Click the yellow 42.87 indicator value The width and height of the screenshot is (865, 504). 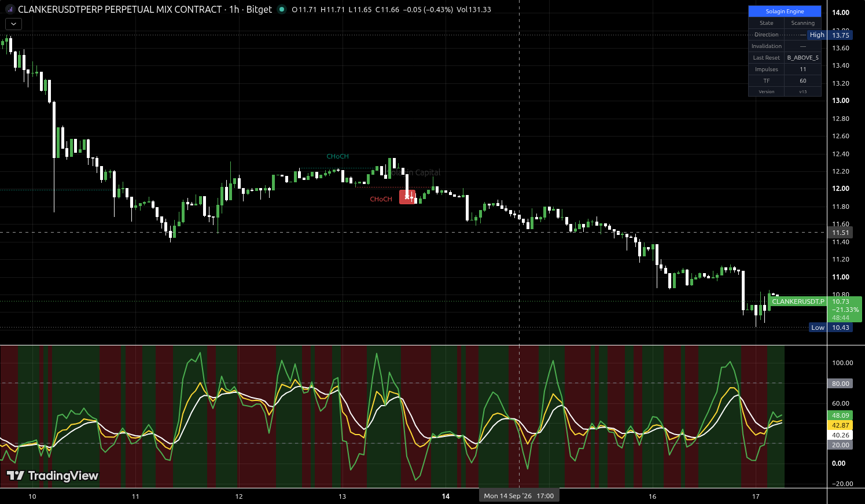(x=840, y=425)
